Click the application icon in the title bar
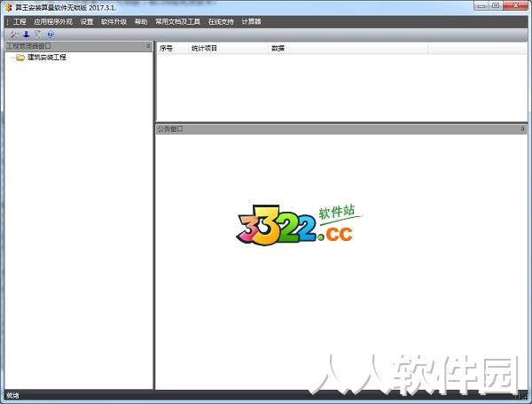Viewport: 532px width, 404px height. click(9, 7)
